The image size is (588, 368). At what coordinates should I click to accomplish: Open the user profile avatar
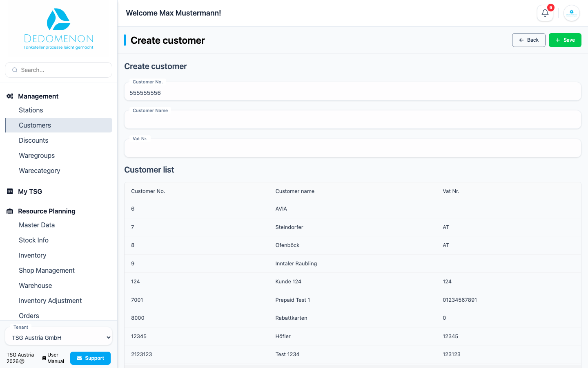(572, 13)
